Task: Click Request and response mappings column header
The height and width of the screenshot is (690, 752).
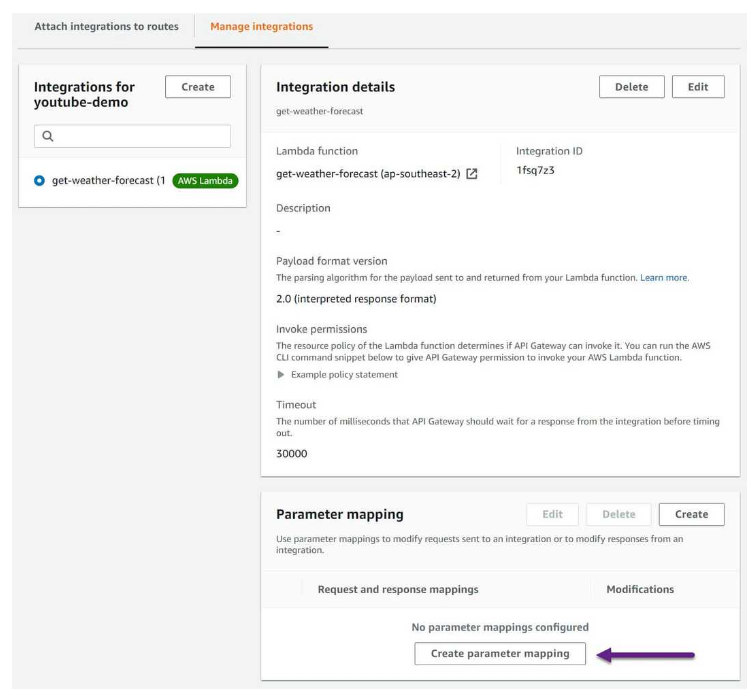Action: 398,590
